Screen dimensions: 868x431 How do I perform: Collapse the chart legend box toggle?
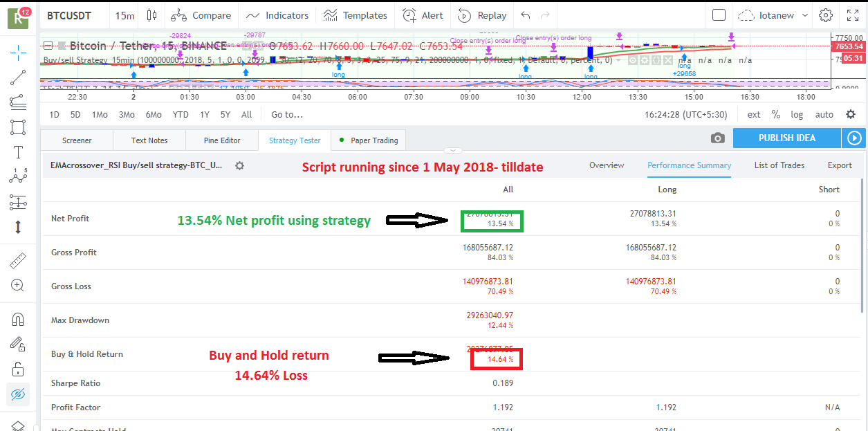tap(48, 46)
